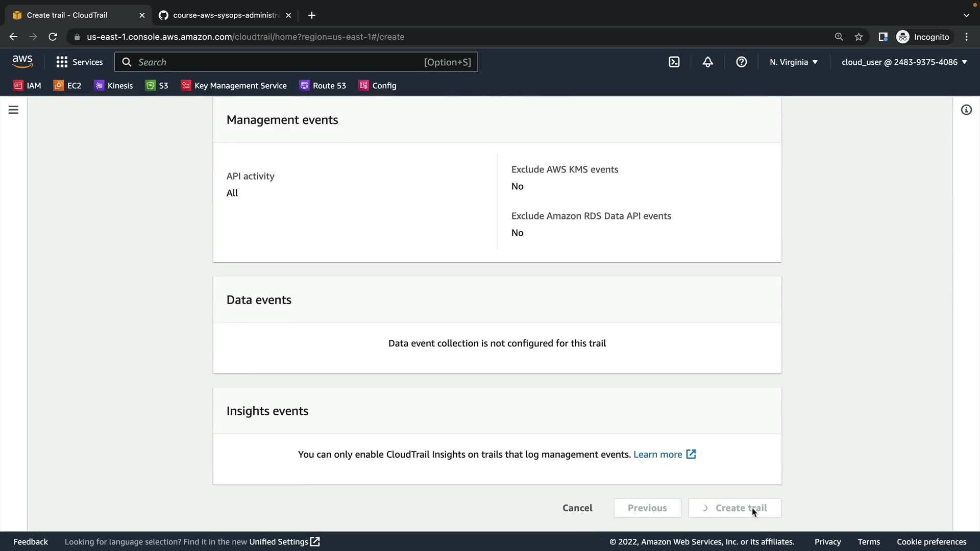Open the Services menu
This screenshot has height=551, width=980.
click(80, 62)
